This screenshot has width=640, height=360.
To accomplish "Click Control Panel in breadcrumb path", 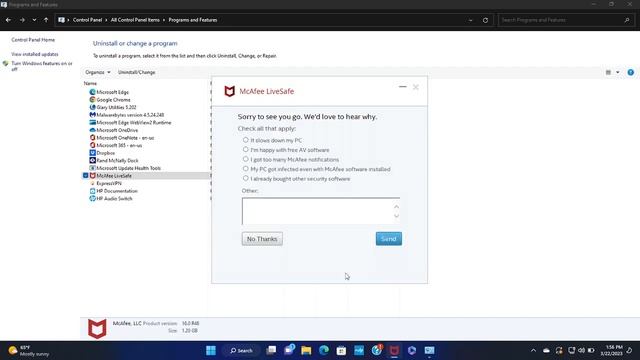I will click(x=87, y=20).
